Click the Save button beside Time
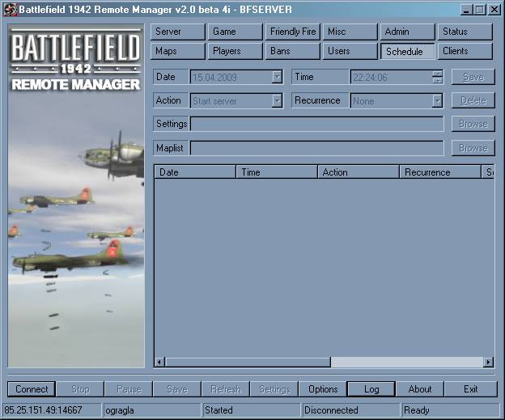Screen dimensions: 505x420 473,77
